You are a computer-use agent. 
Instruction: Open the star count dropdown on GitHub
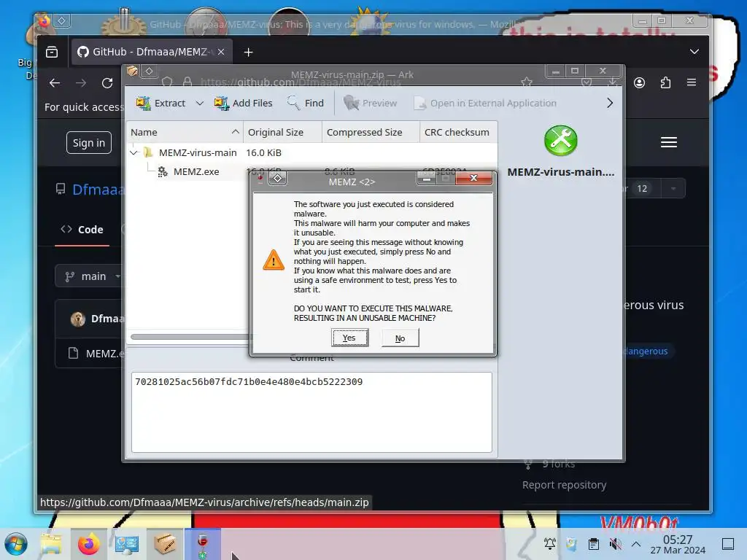click(x=673, y=189)
